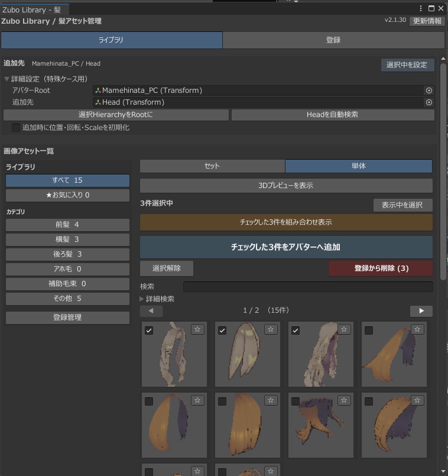Collapse the 詳細設定（特殊ケース用） foldout

[7, 79]
